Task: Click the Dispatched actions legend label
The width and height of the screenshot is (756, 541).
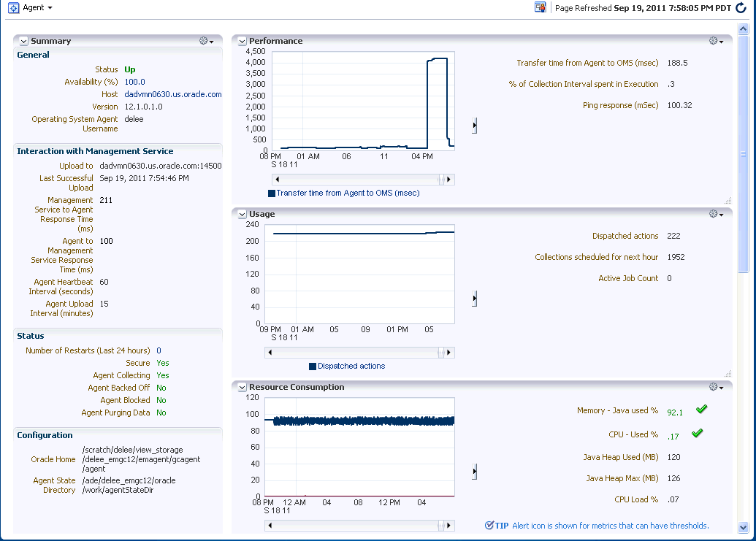Action: 351,366
